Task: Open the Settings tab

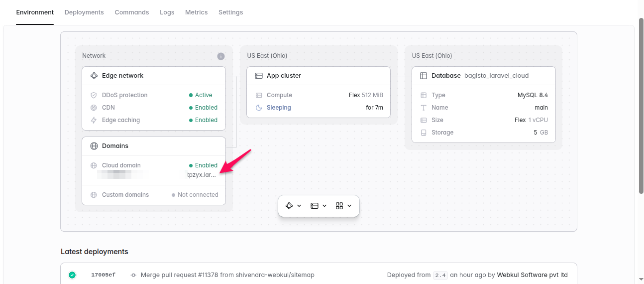Action: click(x=231, y=12)
